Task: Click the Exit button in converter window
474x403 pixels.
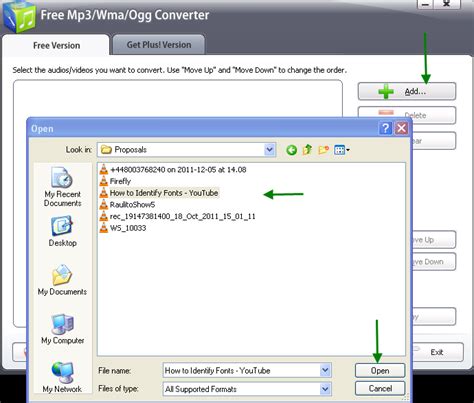Action: click(437, 352)
